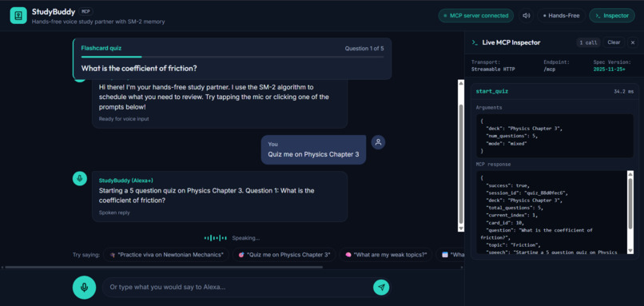Click the MCP tag beside StudyBuddy
This screenshot has width=644, height=306.
85,11
